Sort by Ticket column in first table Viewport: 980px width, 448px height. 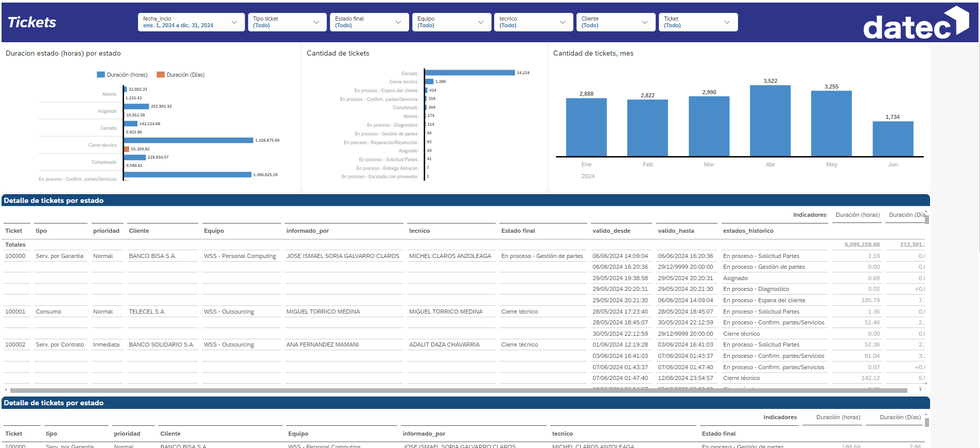[13, 231]
